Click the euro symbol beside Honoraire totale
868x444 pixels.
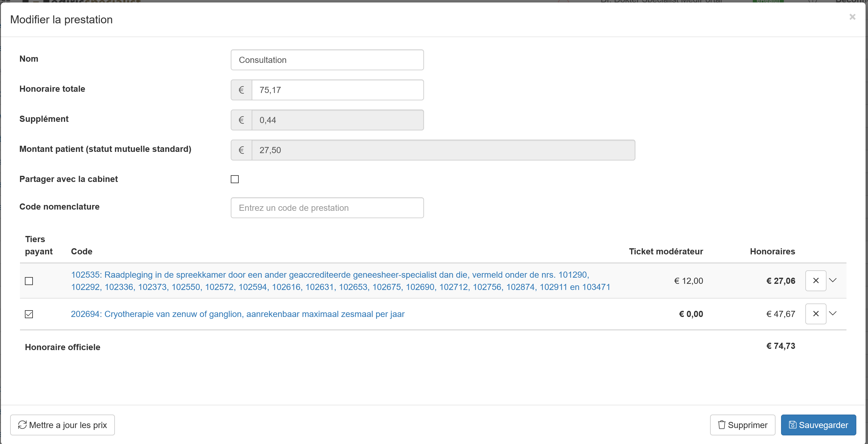pyautogui.click(x=241, y=90)
